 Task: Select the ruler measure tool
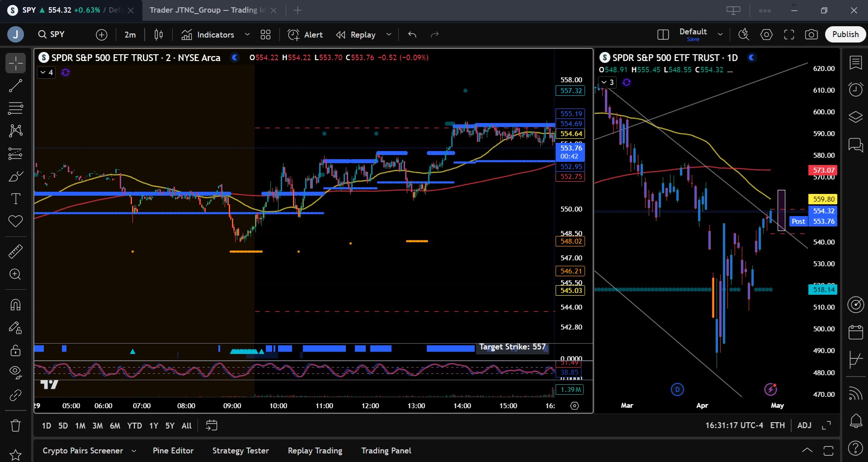click(15, 251)
